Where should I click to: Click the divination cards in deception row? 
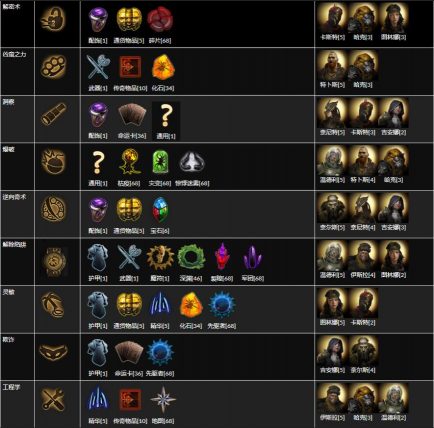coord(129,353)
